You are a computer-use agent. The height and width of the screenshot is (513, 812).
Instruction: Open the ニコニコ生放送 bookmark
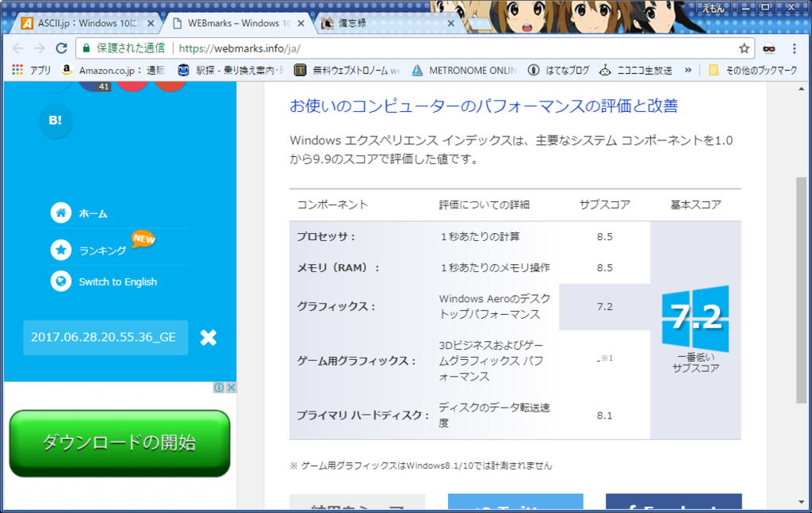coord(636,71)
